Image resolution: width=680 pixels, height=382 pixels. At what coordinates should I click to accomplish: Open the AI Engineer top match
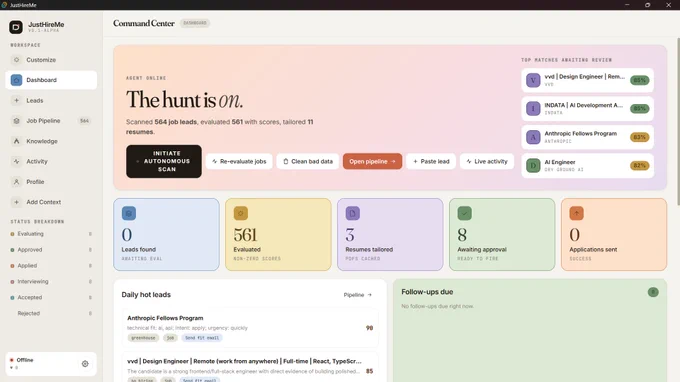[588, 166]
